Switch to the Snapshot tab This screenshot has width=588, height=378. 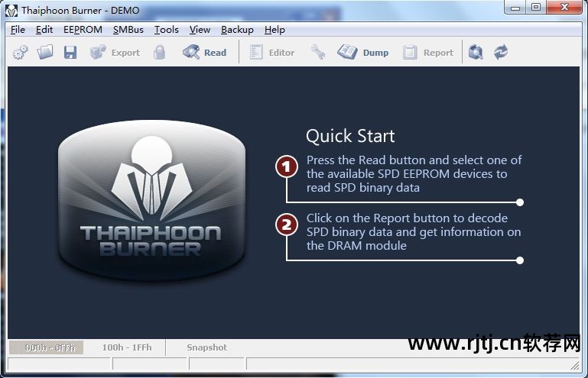pyautogui.click(x=207, y=347)
